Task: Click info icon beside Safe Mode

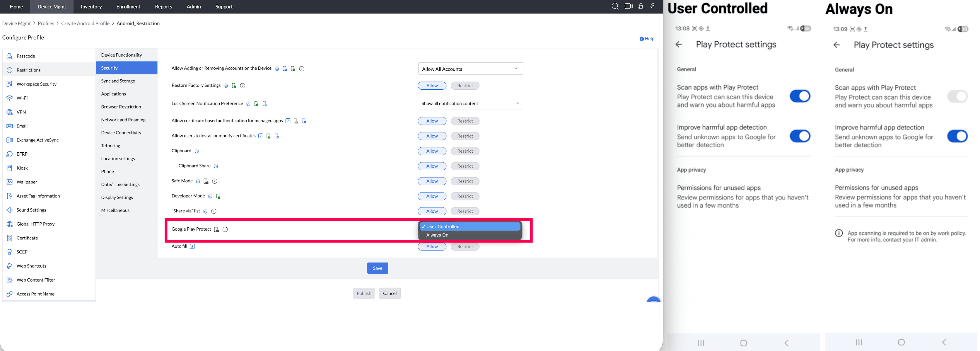Action: pos(215,181)
